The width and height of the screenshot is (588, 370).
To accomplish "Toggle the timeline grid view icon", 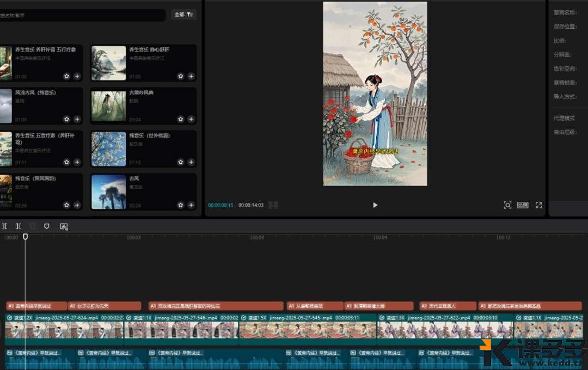I will tap(273, 205).
